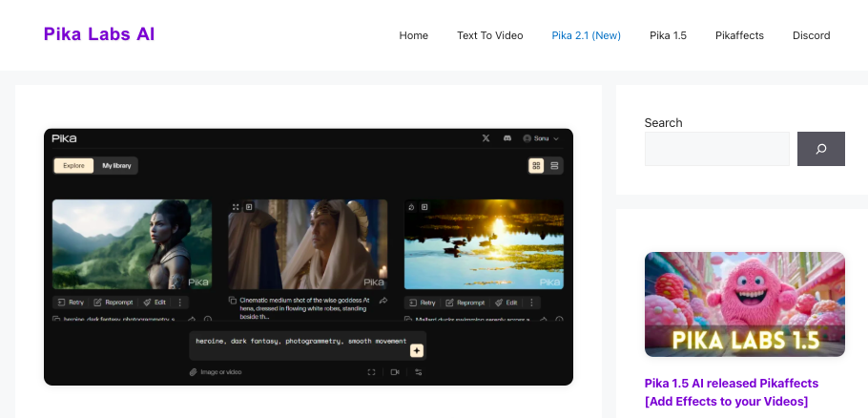Open Text To Video menu item
Image resolution: width=868 pixels, height=418 pixels.
(x=490, y=35)
